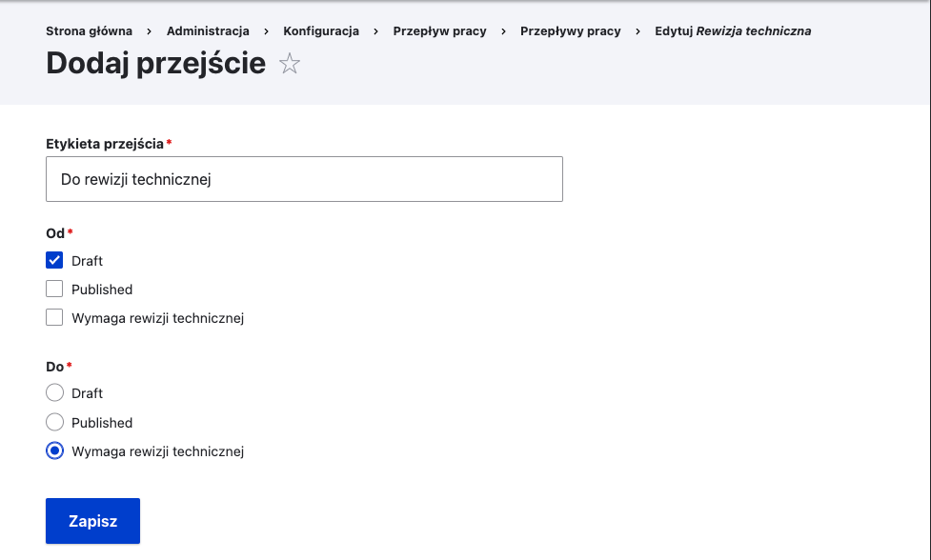This screenshot has height=560, width=931.
Task: Navigate to Administracja via breadcrumb
Action: (207, 30)
